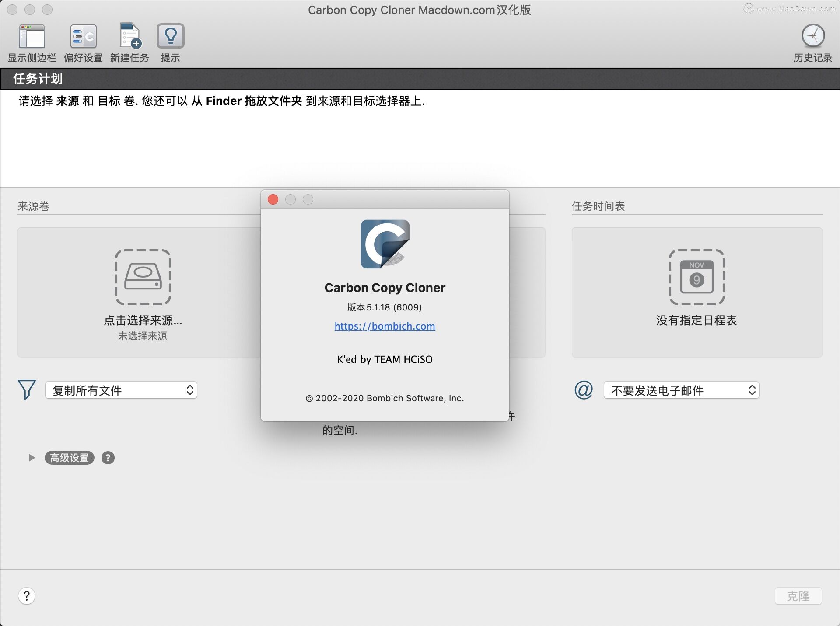
Task: Click the schedule calendar icon
Action: pos(696,277)
